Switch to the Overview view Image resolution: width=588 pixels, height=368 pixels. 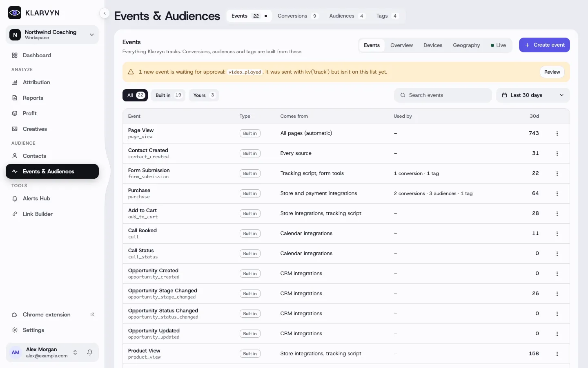401,45
